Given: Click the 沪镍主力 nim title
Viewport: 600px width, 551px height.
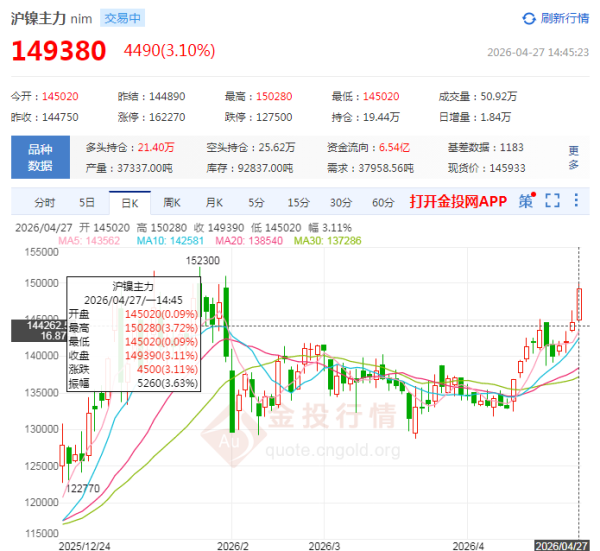Looking at the screenshot, I should [51, 18].
